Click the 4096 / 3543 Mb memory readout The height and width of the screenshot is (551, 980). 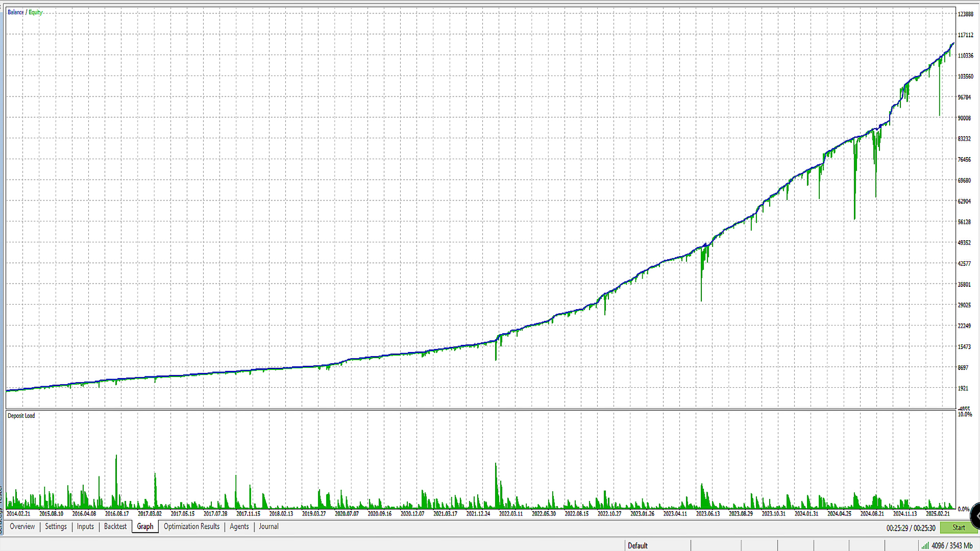(x=951, y=545)
